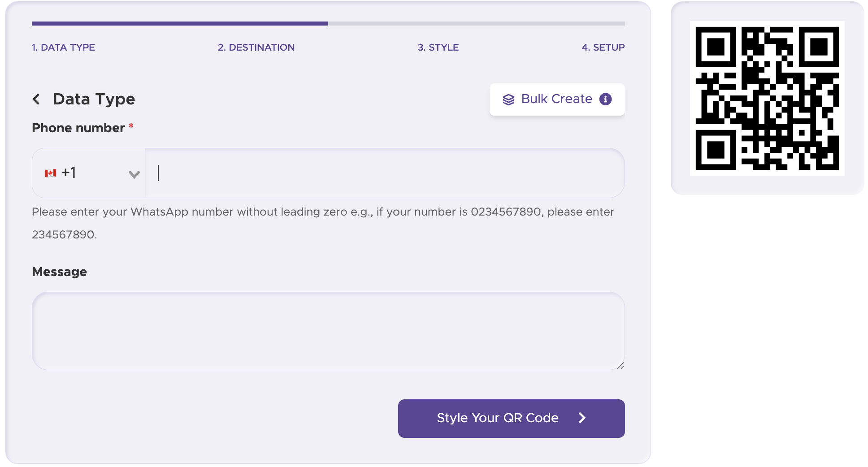
Task: Click the right chevron on Style button
Action: click(582, 418)
